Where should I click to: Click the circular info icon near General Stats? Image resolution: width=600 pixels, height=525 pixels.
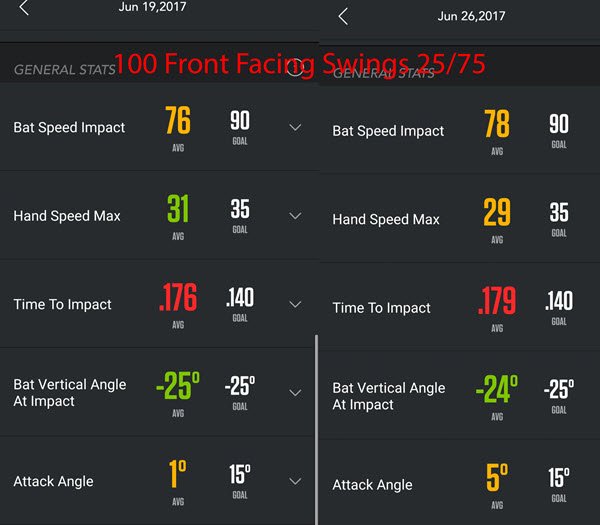[295, 67]
